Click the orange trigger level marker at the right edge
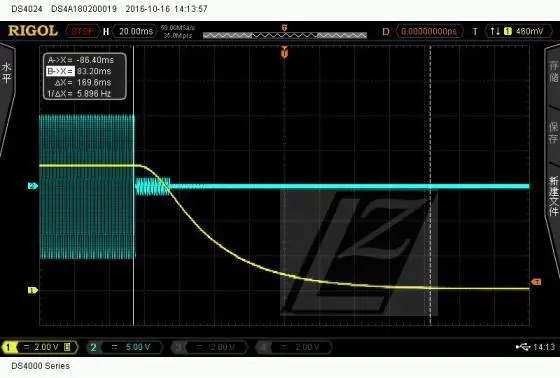Viewport: 560px width, 378px height. [536, 282]
